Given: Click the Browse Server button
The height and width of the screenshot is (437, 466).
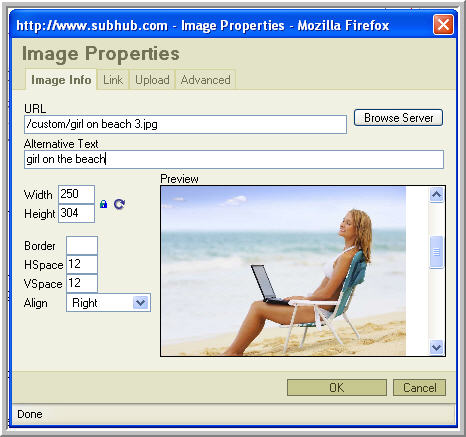Looking at the screenshot, I should (x=398, y=118).
